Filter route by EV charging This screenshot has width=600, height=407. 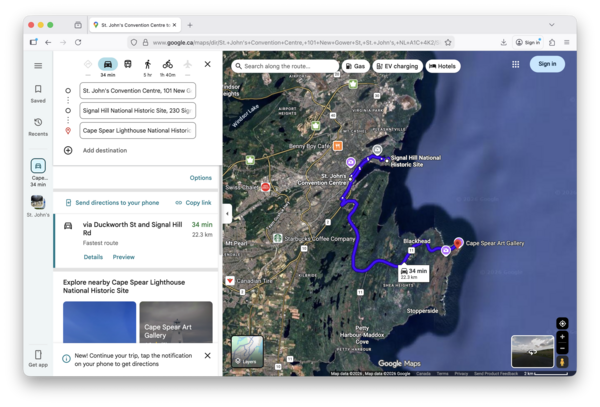[x=398, y=66]
